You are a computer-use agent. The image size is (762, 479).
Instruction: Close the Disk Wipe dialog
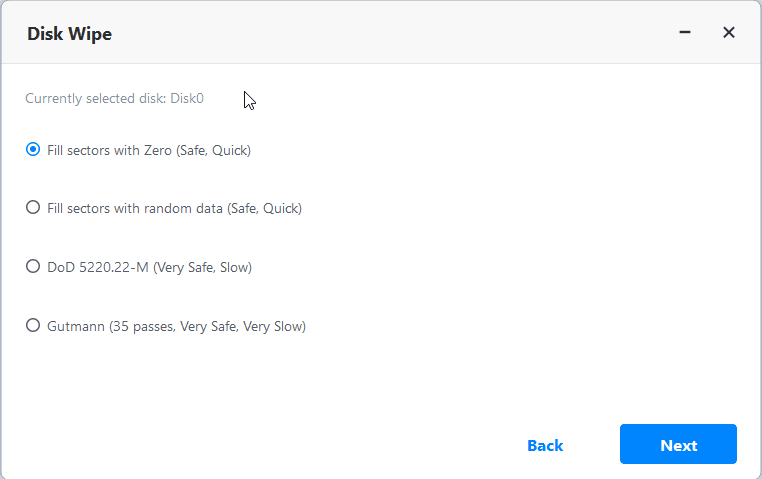(x=729, y=32)
